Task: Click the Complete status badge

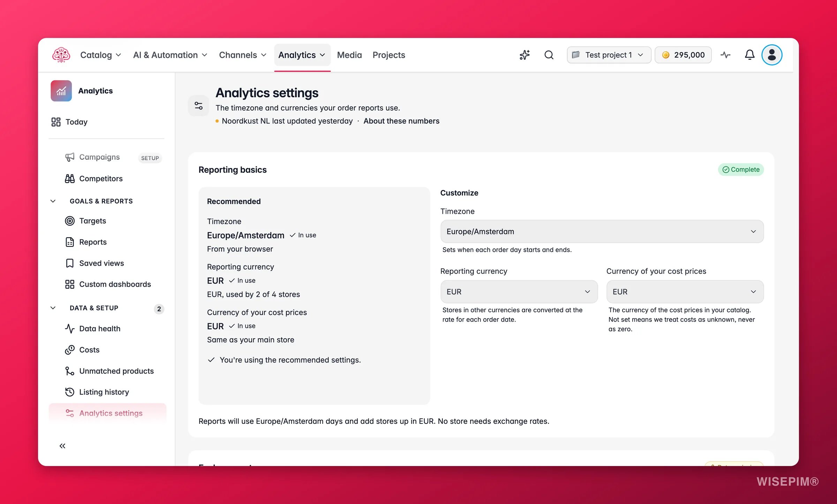Action: [741, 170]
